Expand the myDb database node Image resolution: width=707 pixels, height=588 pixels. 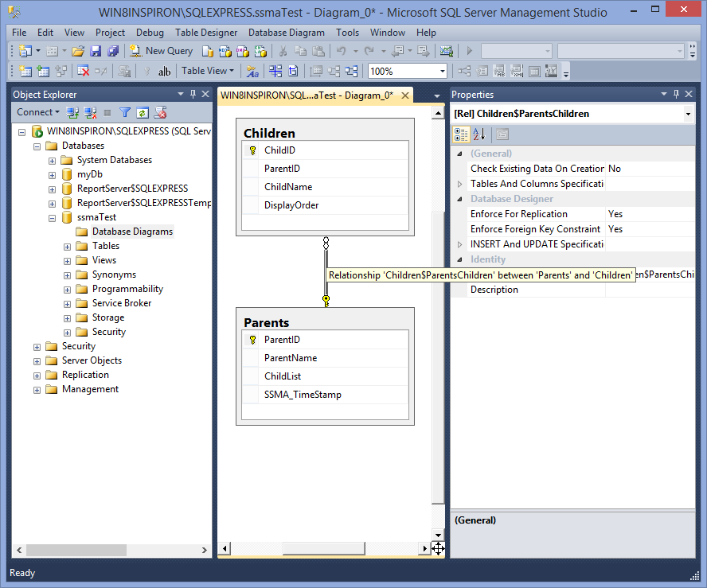pyautogui.click(x=53, y=175)
